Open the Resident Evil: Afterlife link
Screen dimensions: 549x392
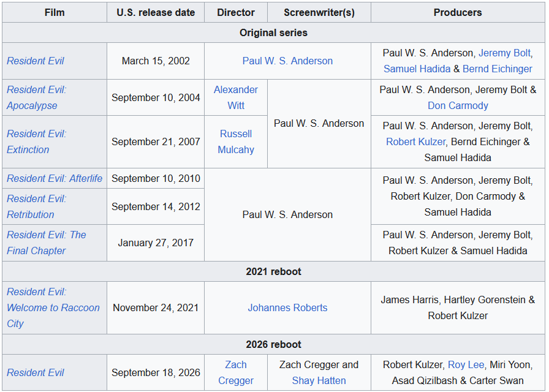pyautogui.click(x=55, y=178)
